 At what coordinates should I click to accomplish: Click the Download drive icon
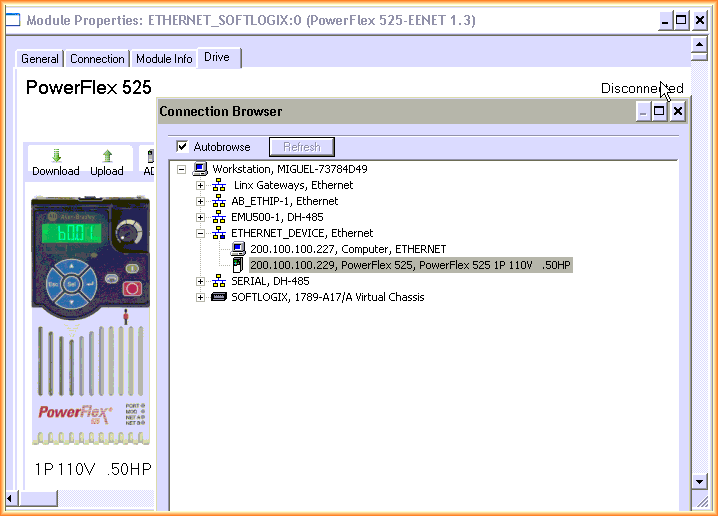56,156
